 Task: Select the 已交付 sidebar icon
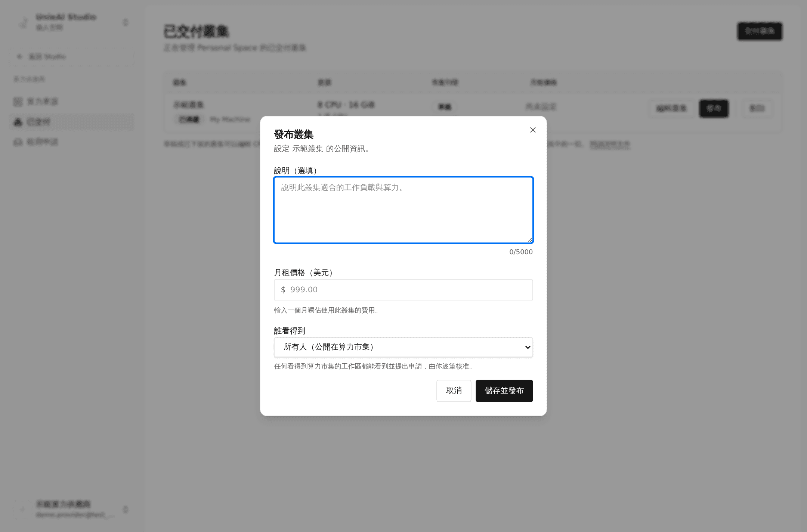tap(18, 122)
